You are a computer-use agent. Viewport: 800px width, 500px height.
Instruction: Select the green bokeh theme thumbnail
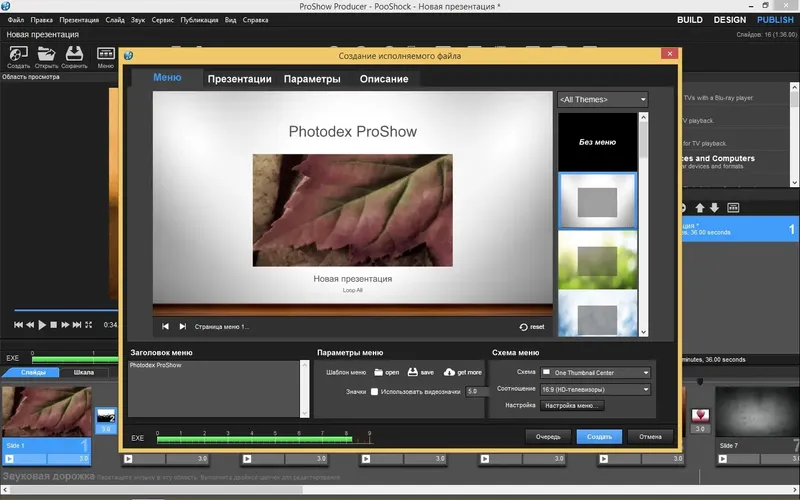[x=597, y=260]
